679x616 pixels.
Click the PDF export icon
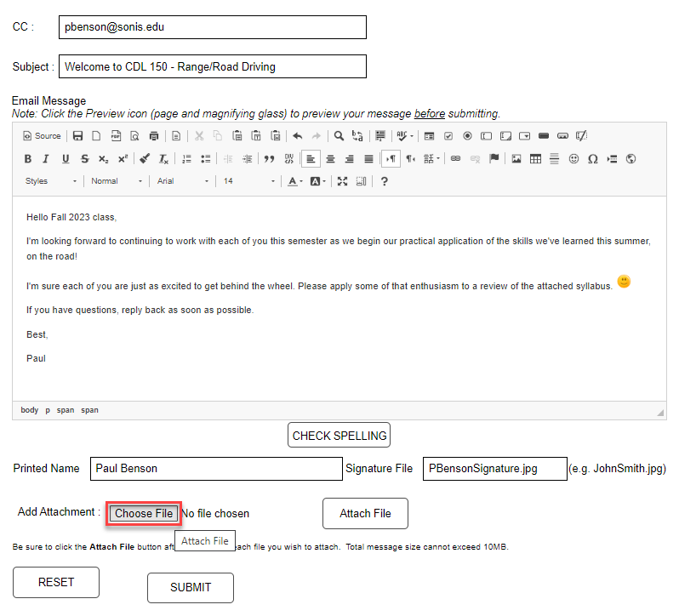click(116, 136)
